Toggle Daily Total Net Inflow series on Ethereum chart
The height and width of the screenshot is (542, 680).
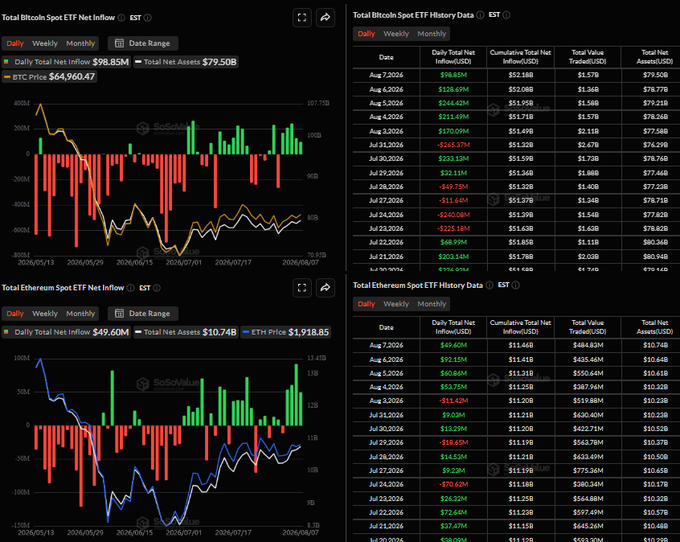(66, 332)
